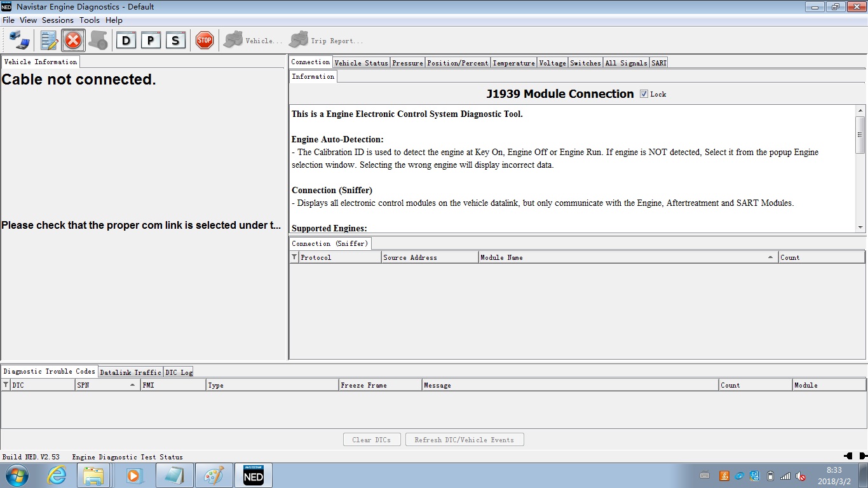The width and height of the screenshot is (868, 488).
Task: Switch to the All Signals tab
Action: click(x=626, y=63)
